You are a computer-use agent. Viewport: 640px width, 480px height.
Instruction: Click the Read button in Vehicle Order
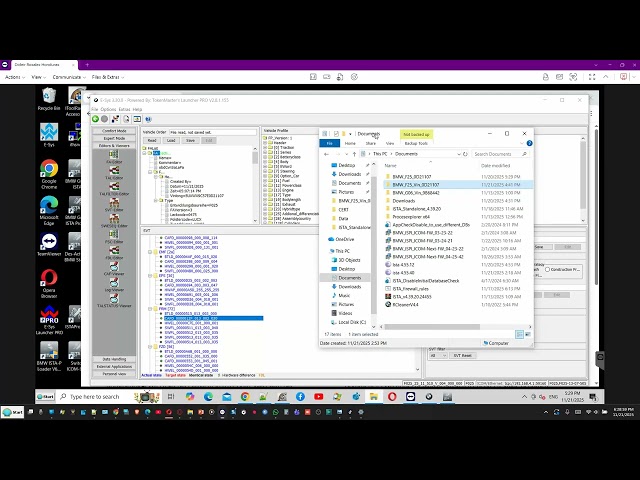click(152, 140)
